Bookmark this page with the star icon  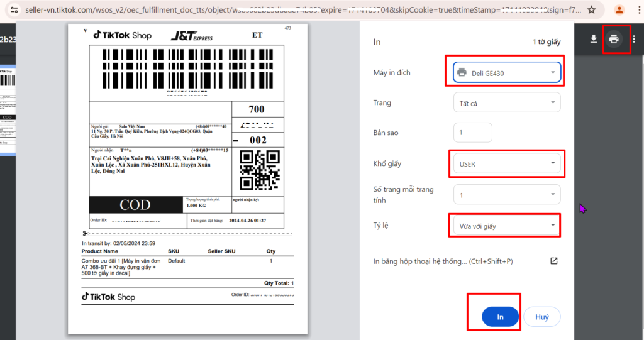(x=591, y=10)
